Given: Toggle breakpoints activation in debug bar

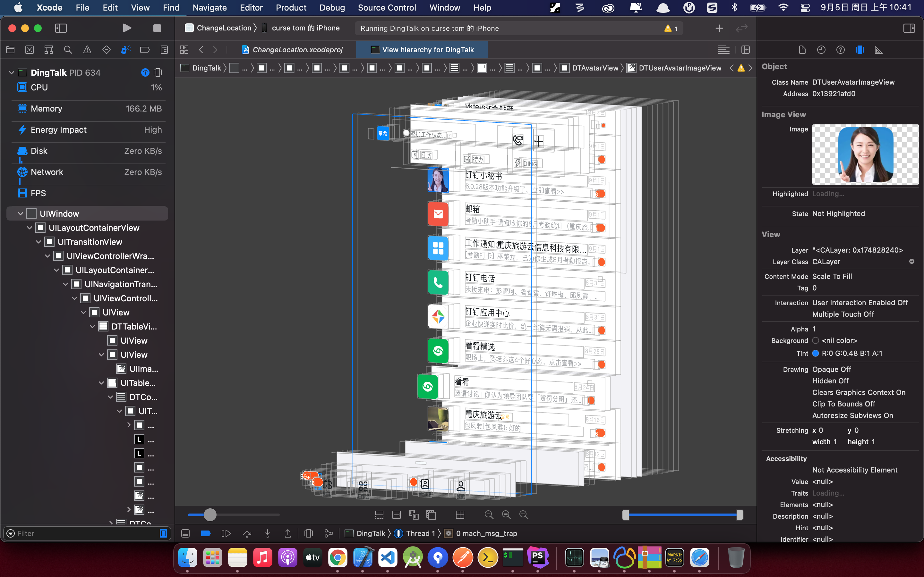Looking at the screenshot, I should click(x=206, y=533).
